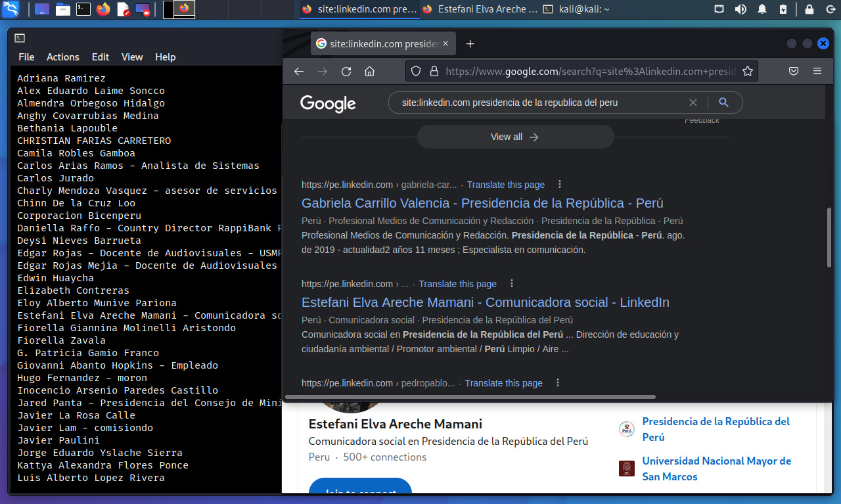The width and height of the screenshot is (841, 504).
Task: Open the terminal Actions menu
Action: [x=62, y=57]
